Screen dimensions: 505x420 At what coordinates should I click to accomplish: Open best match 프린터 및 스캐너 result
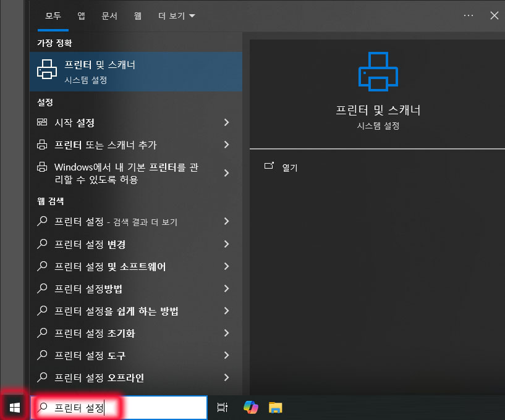(x=135, y=72)
